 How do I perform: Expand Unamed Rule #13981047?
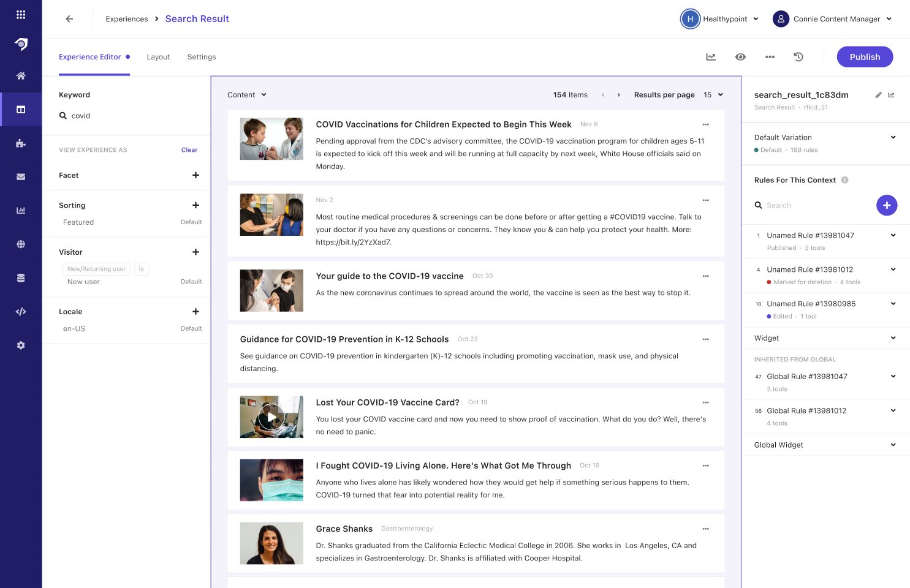pos(893,235)
